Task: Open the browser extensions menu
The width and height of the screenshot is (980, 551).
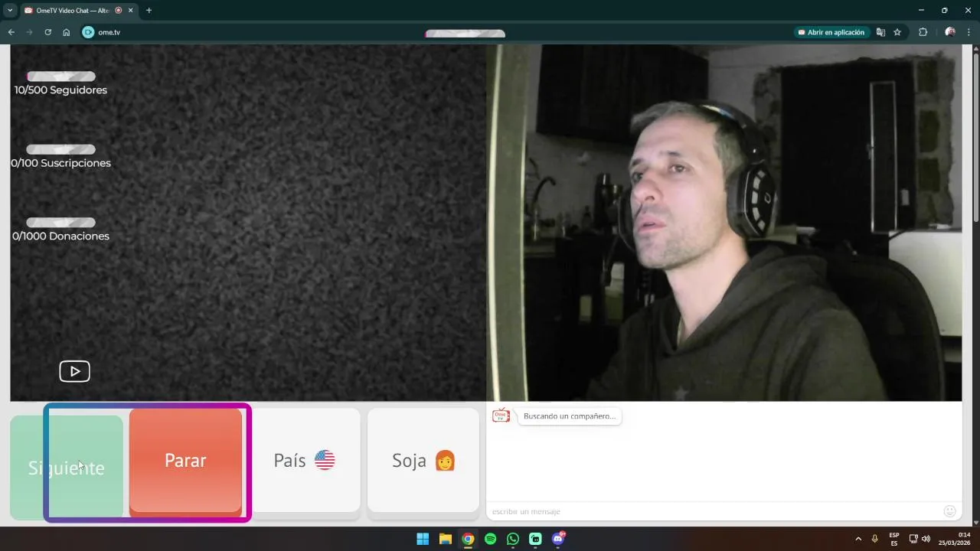Action: [x=923, y=32]
